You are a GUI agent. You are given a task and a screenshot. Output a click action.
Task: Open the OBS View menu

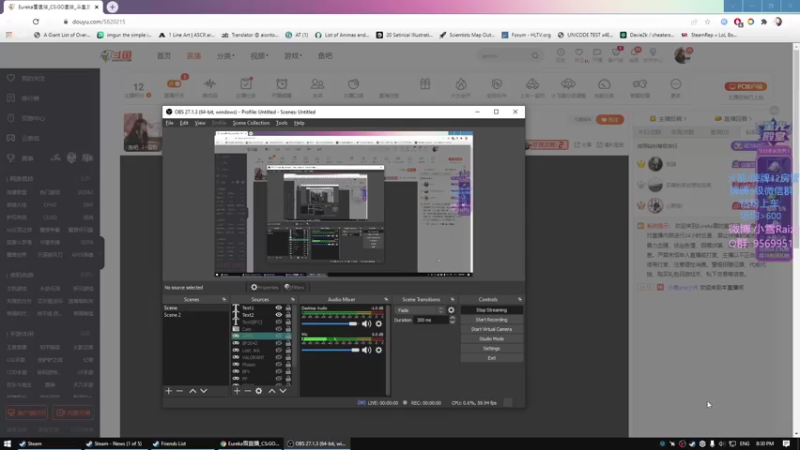pyautogui.click(x=200, y=123)
